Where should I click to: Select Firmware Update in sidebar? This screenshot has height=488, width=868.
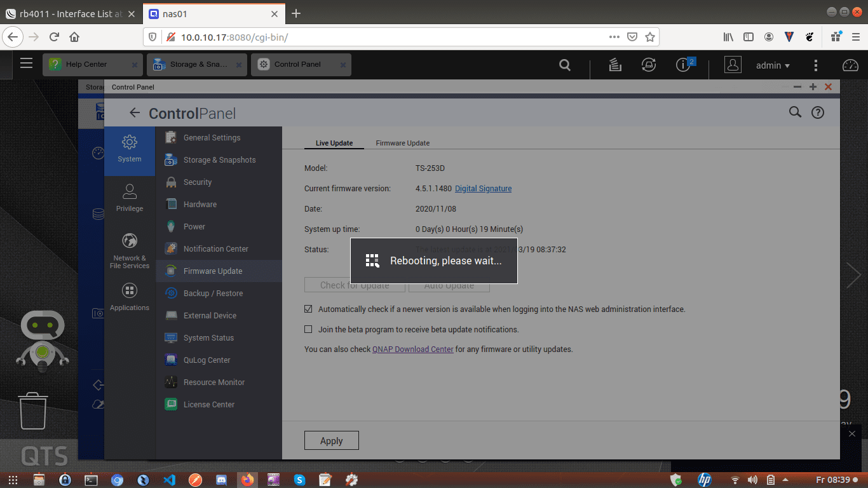click(219, 271)
